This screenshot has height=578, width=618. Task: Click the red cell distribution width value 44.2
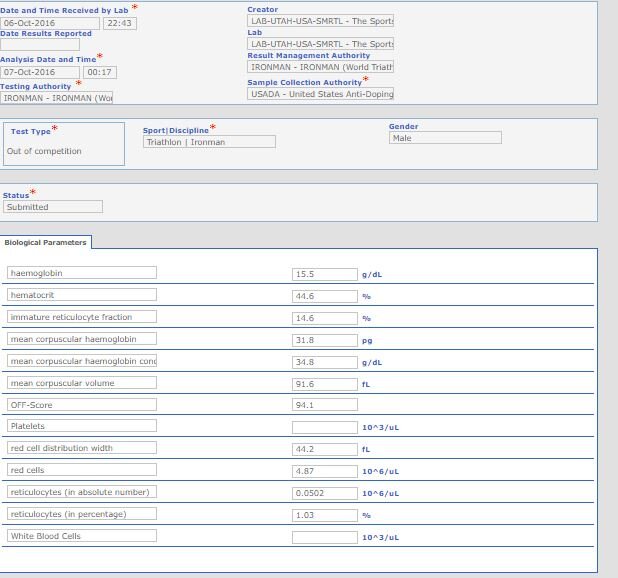click(x=325, y=450)
